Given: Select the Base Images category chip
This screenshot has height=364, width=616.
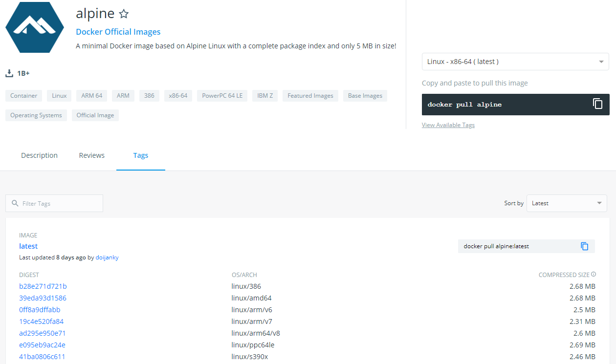Looking at the screenshot, I should (365, 96).
